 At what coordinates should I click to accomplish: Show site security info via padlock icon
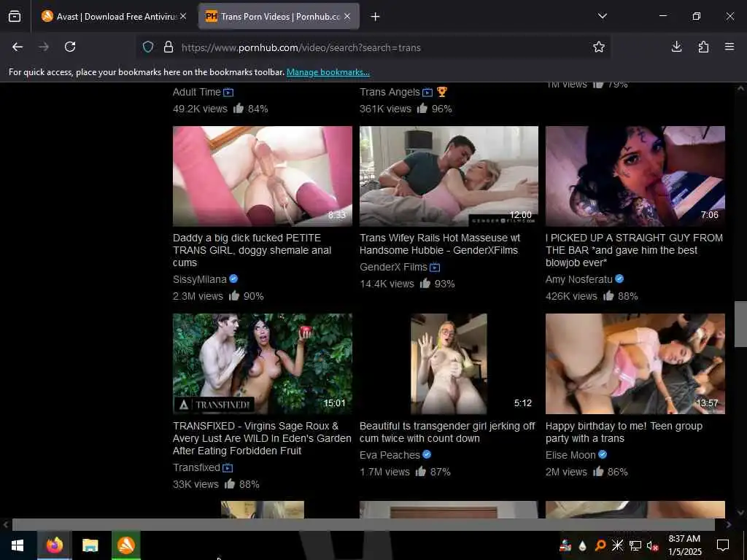click(169, 47)
